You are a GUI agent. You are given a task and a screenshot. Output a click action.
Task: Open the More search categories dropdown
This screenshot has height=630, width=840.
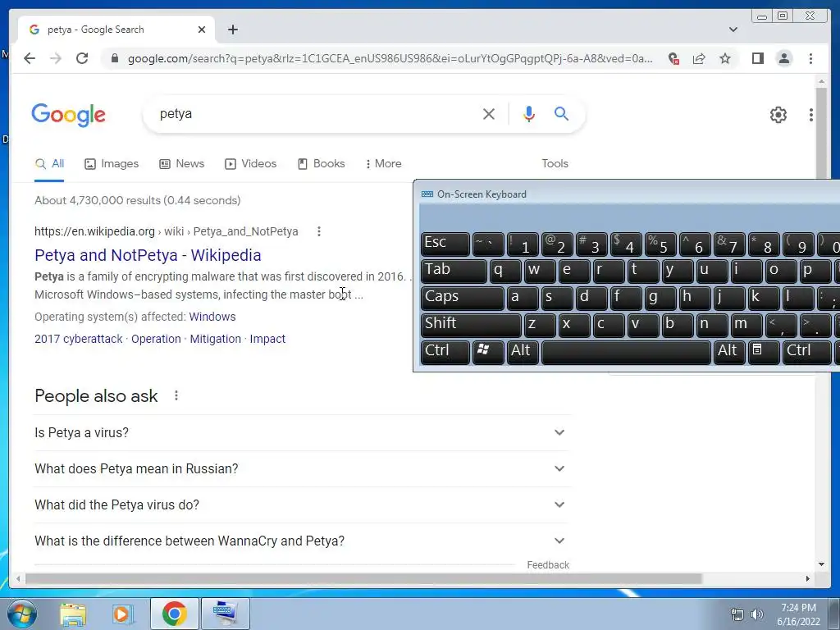[384, 163]
